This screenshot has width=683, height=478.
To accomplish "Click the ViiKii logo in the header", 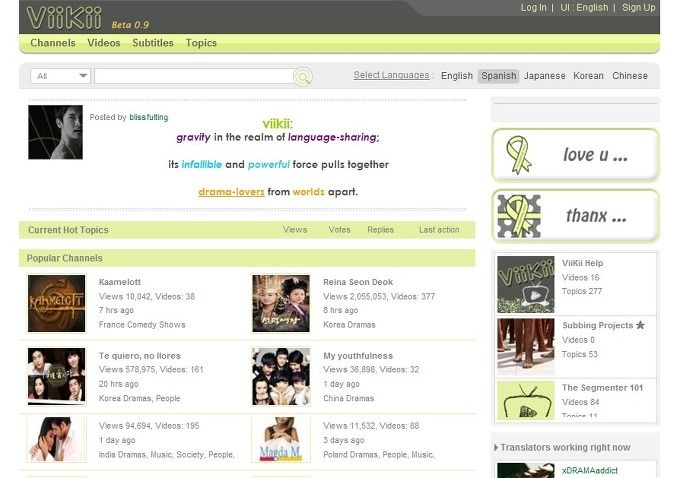I will click(64, 18).
